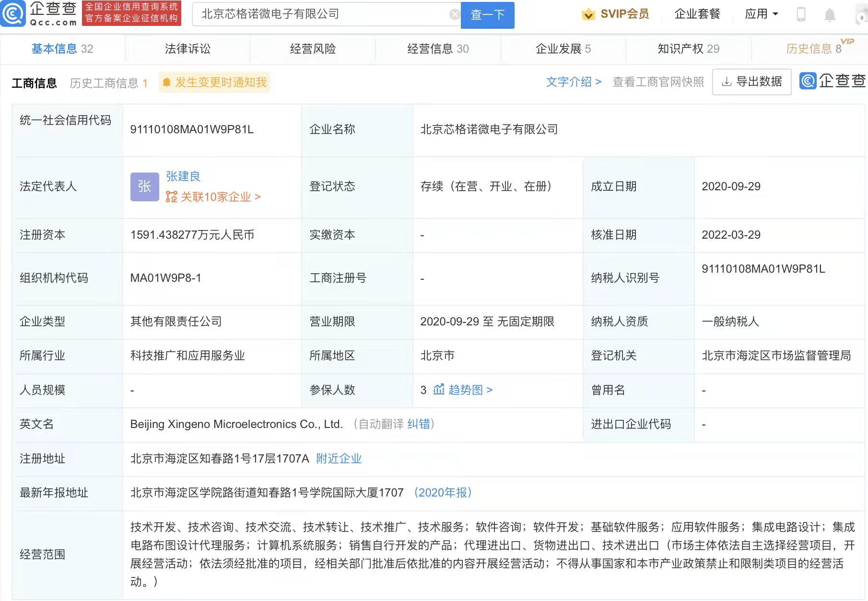Open the mobile phone app icon
The image size is (868, 601).
click(801, 14)
